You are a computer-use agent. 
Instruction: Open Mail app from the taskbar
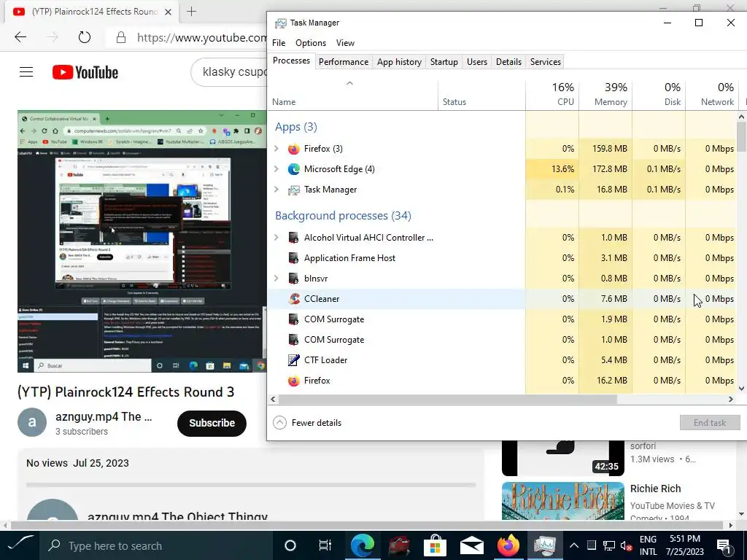472,546
